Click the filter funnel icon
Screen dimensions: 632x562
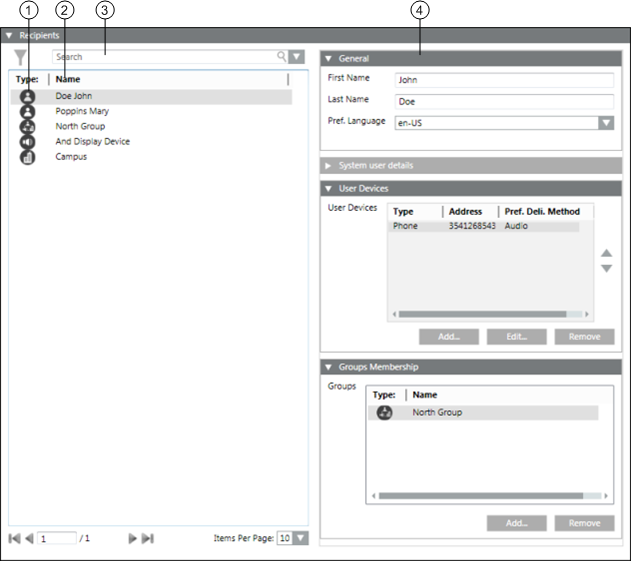click(21, 59)
